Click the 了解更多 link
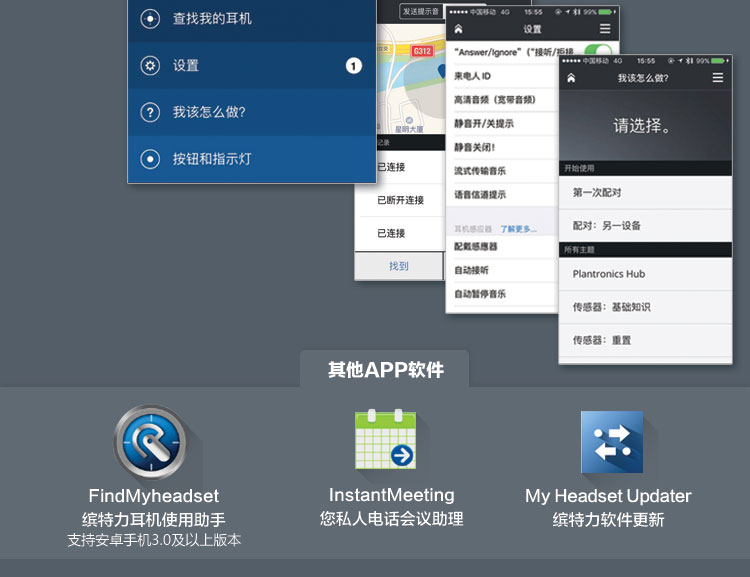 (518, 229)
